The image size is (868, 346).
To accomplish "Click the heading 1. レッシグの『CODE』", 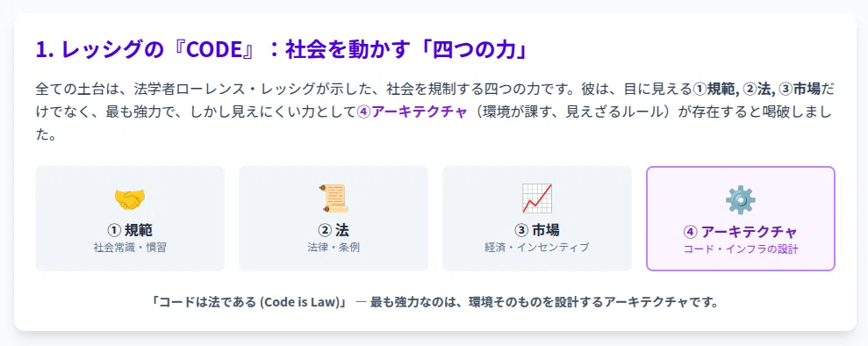I will pyautogui.click(x=145, y=50).
